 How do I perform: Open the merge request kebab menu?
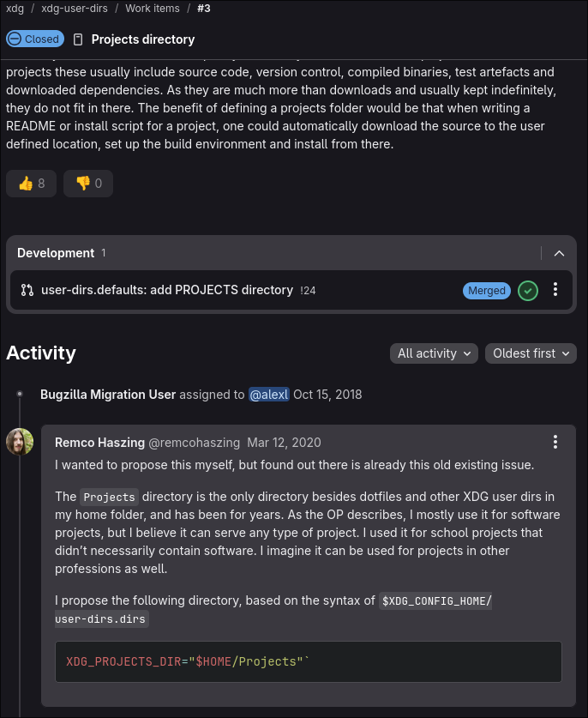click(x=555, y=289)
